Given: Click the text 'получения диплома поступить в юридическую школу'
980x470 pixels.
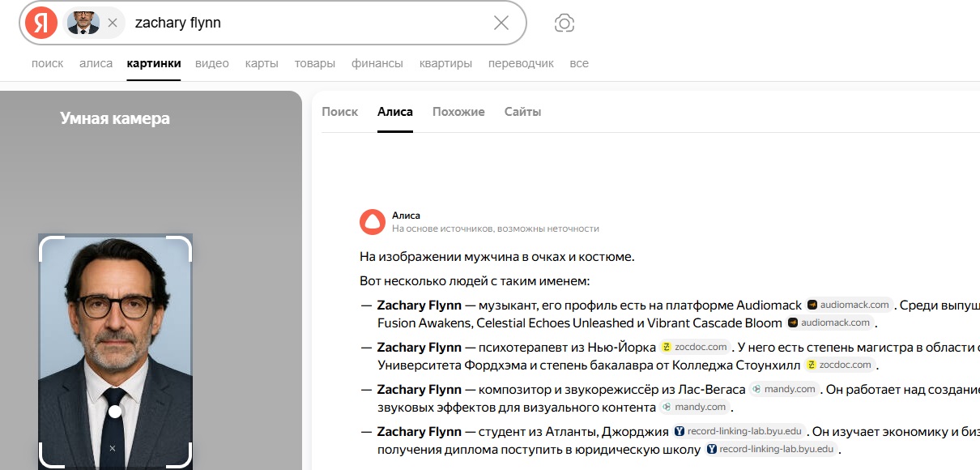Looking at the screenshot, I should [x=539, y=449].
